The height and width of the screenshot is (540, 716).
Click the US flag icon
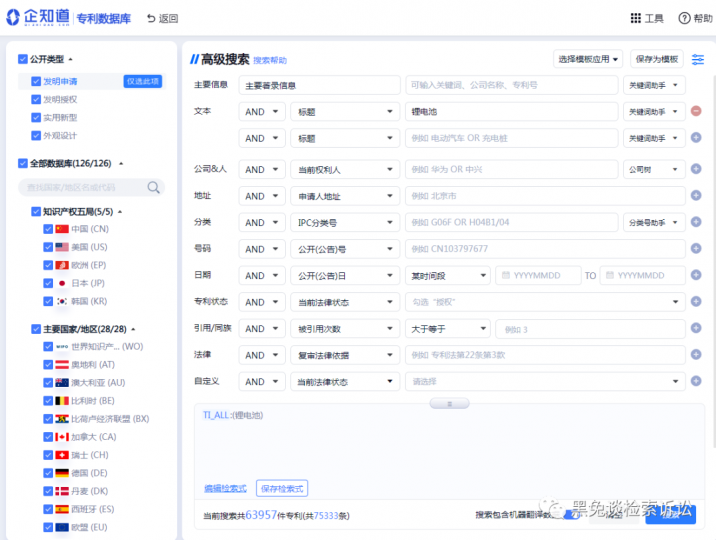coord(62,247)
